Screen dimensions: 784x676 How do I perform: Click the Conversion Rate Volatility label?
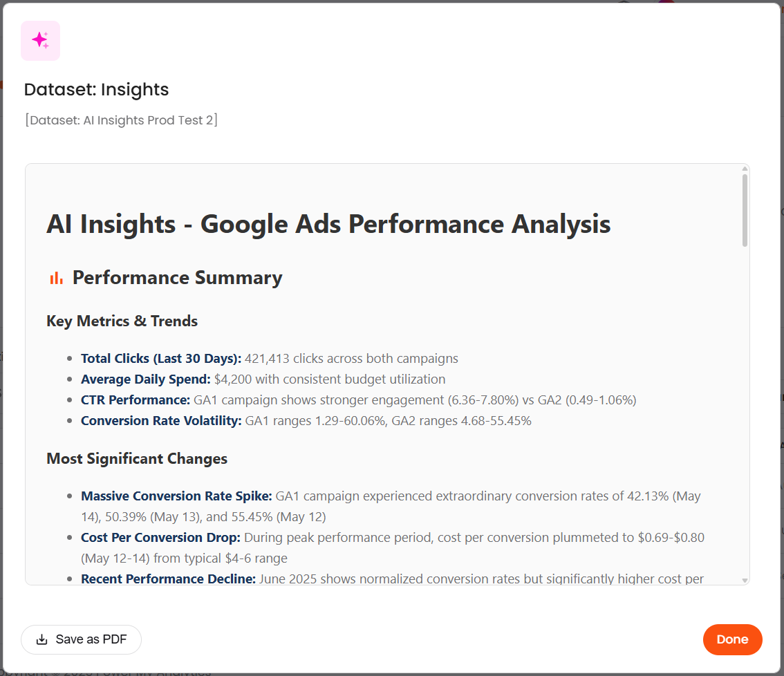[x=161, y=420]
